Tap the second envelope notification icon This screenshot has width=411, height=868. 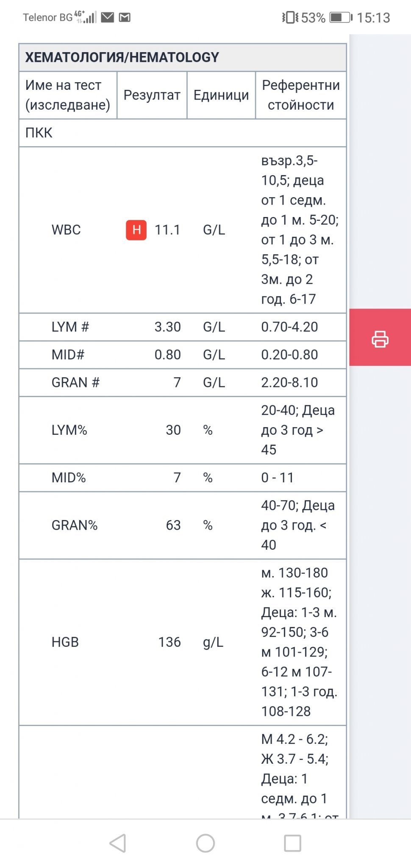[125, 17]
